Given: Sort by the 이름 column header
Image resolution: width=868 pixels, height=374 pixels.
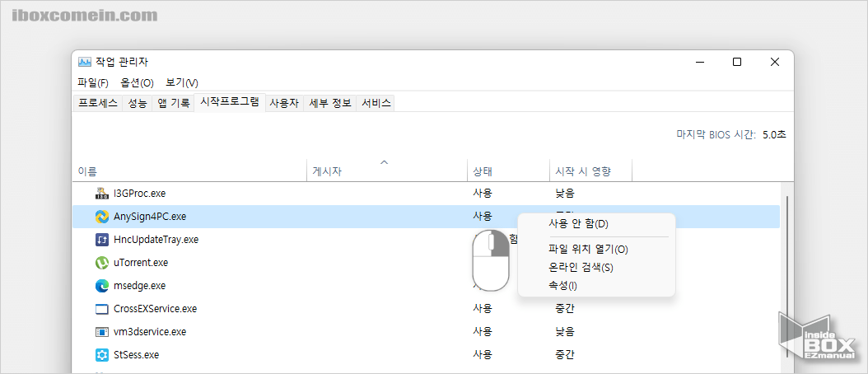Looking at the screenshot, I should point(189,171).
